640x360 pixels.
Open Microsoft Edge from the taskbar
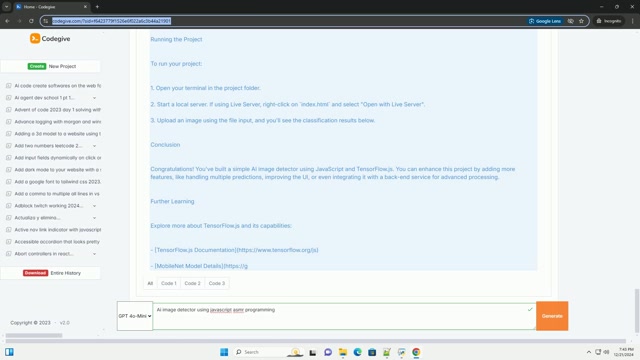point(357,352)
